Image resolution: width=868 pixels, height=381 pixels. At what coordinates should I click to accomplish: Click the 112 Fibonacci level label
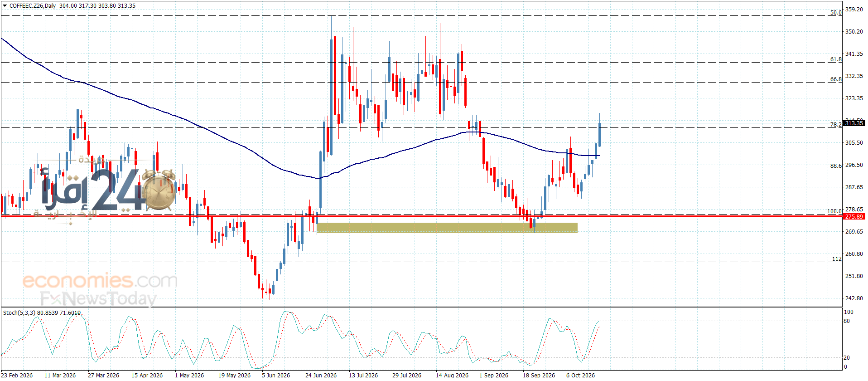point(837,259)
